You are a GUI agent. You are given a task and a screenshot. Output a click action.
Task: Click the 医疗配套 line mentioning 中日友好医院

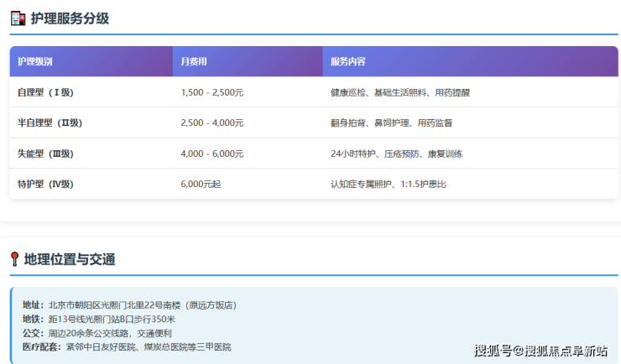coord(126,346)
